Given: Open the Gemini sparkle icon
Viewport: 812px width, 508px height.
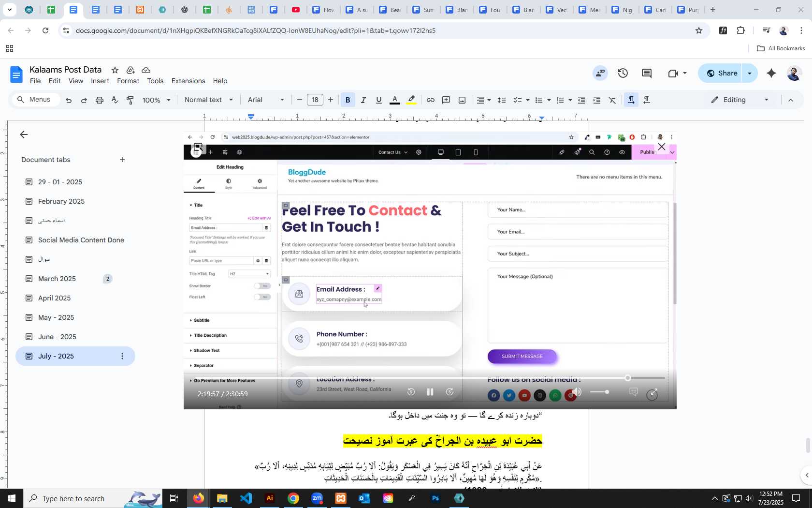Looking at the screenshot, I should (771, 73).
